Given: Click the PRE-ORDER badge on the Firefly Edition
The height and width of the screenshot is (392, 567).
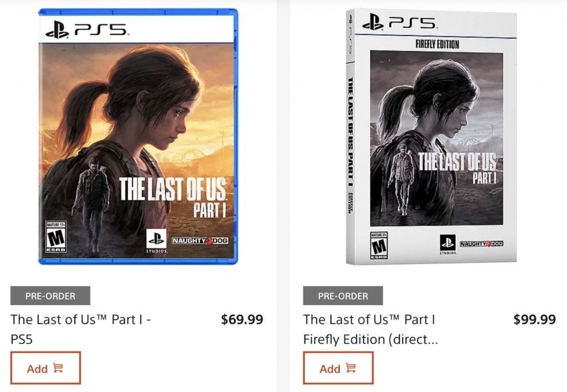Looking at the screenshot, I should (x=343, y=296).
